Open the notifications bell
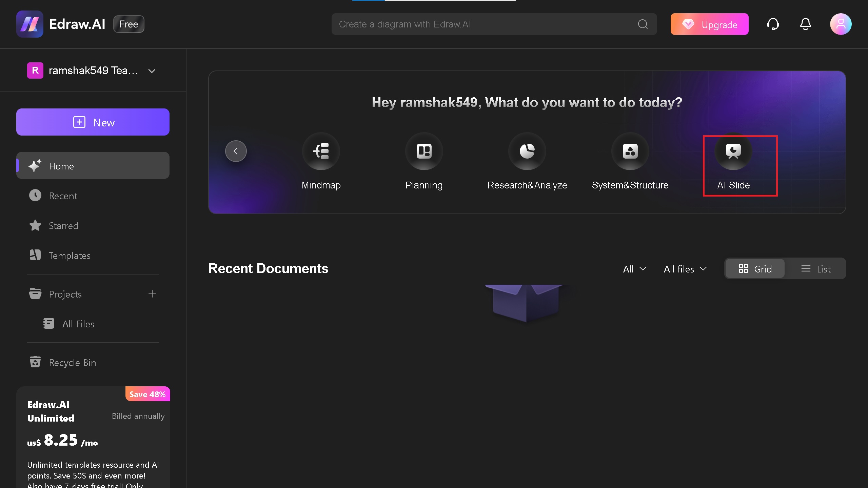Viewport: 868px width, 488px height. click(805, 24)
